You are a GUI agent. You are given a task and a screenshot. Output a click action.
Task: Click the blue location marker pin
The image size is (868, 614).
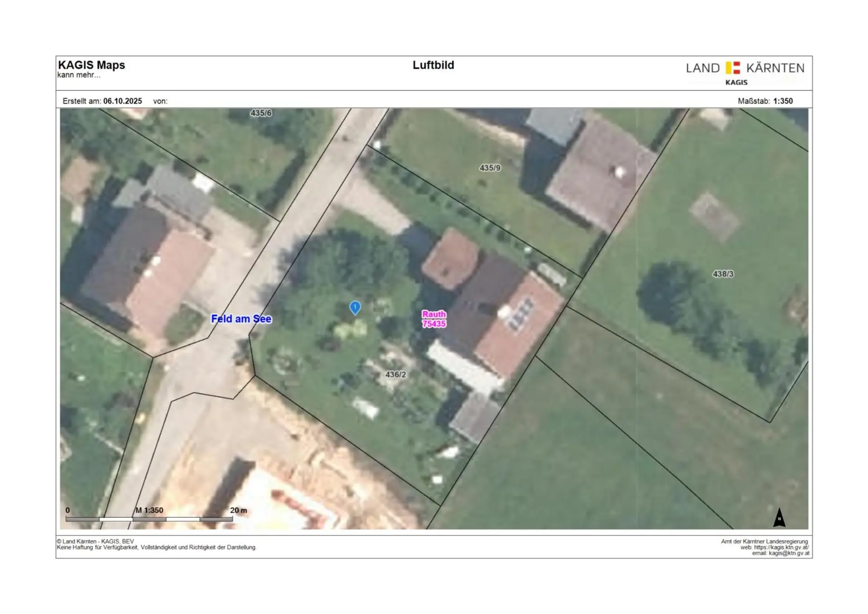tap(355, 307)
